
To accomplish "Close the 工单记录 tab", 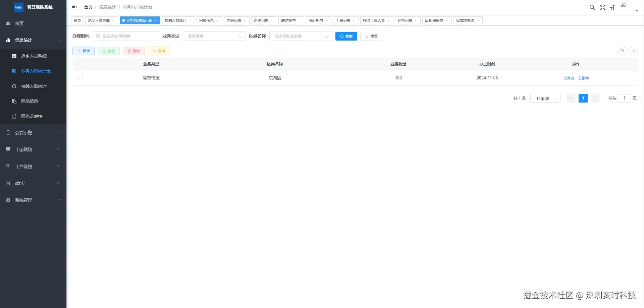I will pyautogui.click(x=354, y=21).
